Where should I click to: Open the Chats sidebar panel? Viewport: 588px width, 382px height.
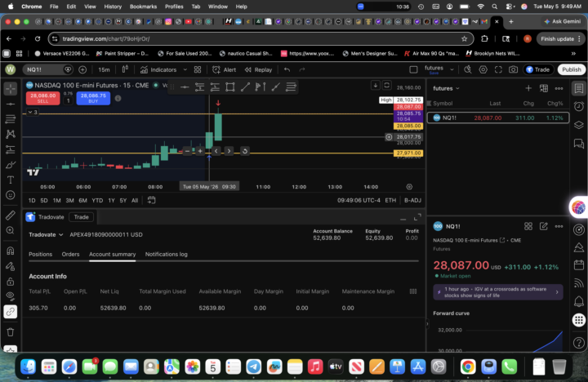coord(579,143)
